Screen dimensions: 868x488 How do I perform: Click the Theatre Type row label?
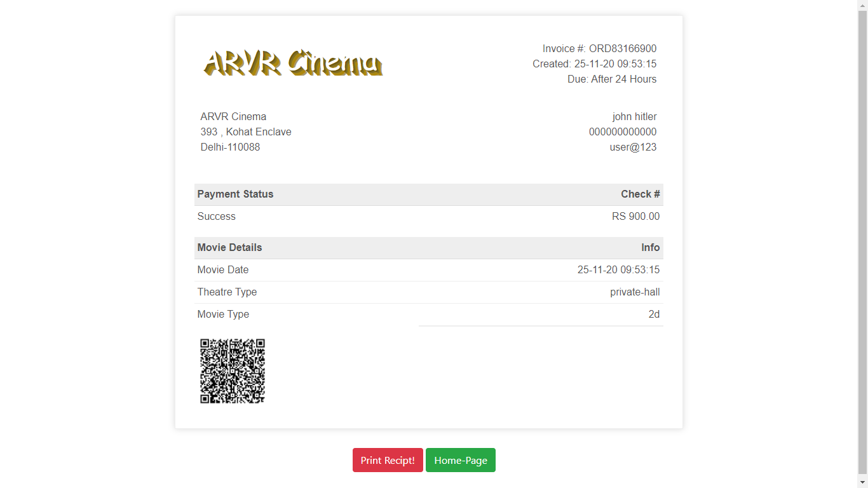[227, 292]
